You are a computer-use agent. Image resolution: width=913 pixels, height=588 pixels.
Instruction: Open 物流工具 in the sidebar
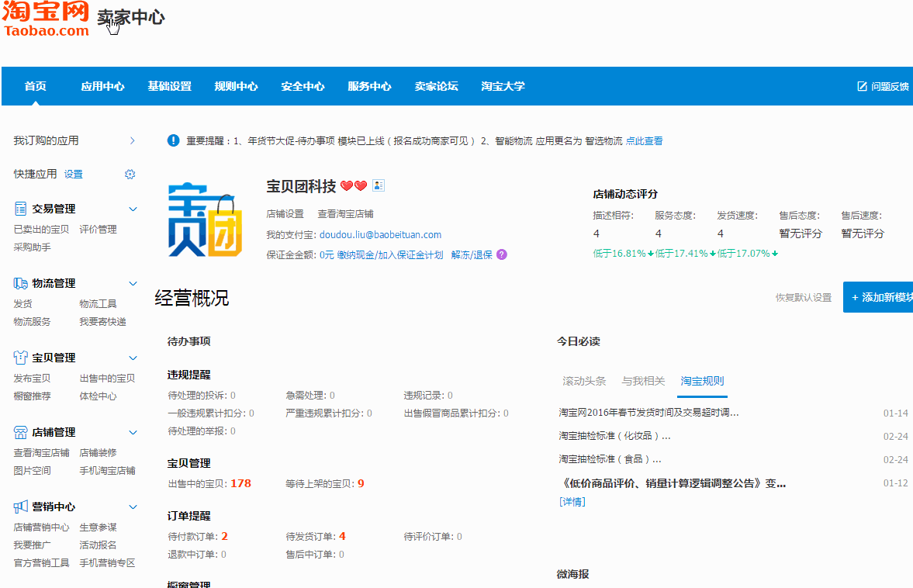point(98,304)
